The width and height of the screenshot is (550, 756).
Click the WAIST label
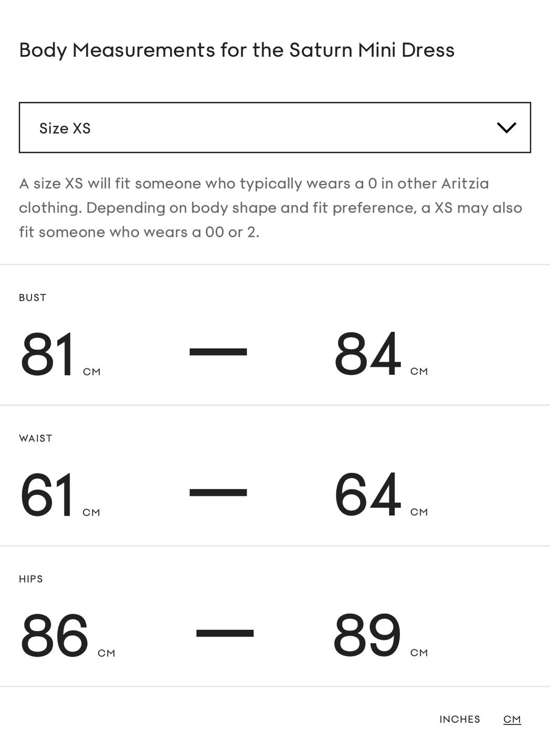pos(36,438)
